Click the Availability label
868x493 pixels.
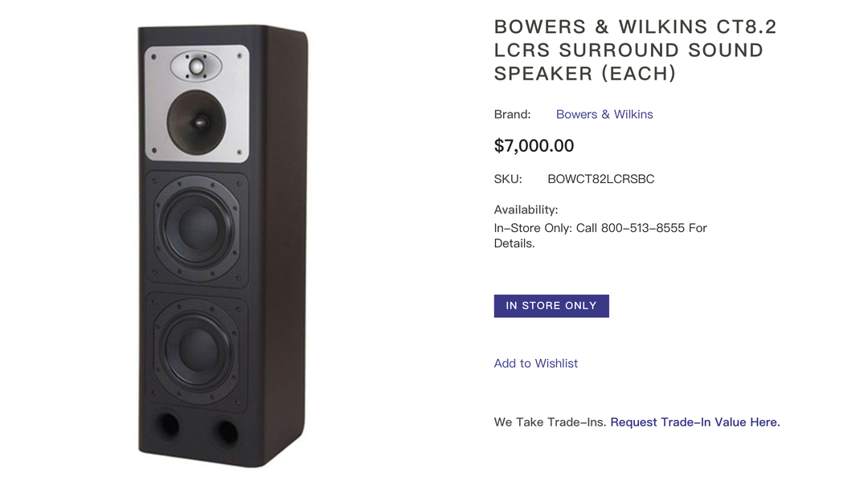526,210
